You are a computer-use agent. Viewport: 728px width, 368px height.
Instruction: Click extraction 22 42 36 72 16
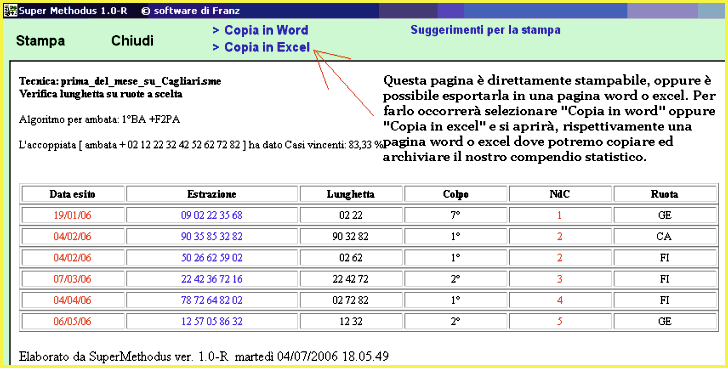[212, 279]
